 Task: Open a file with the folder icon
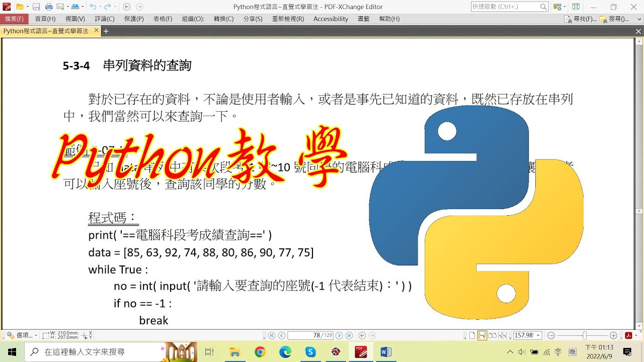tap(20, 7)
